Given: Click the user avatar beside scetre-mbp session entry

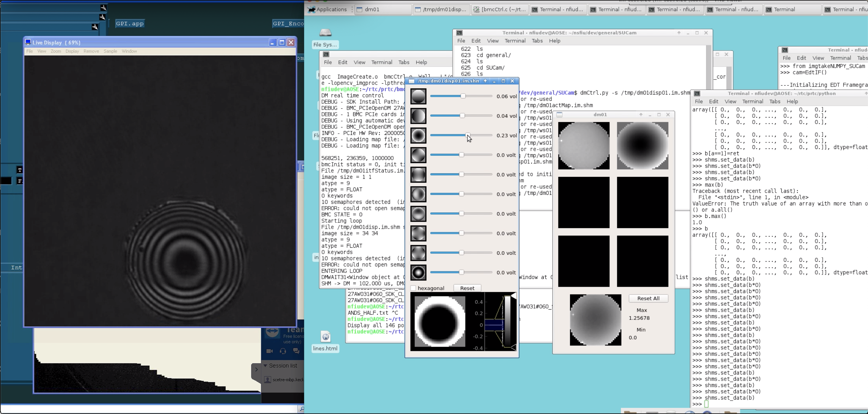Looking at the screenshot, I should coord(268,380).
